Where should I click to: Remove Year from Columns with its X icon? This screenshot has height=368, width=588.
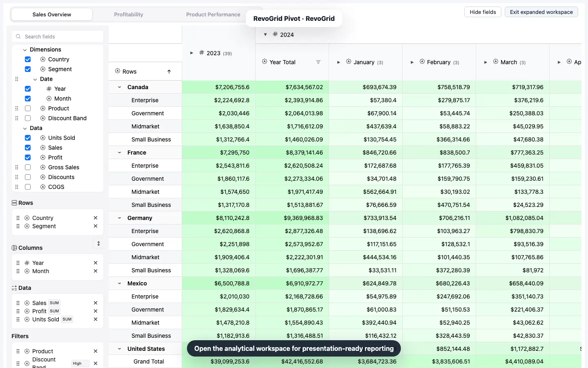click(x=96, y=263)
